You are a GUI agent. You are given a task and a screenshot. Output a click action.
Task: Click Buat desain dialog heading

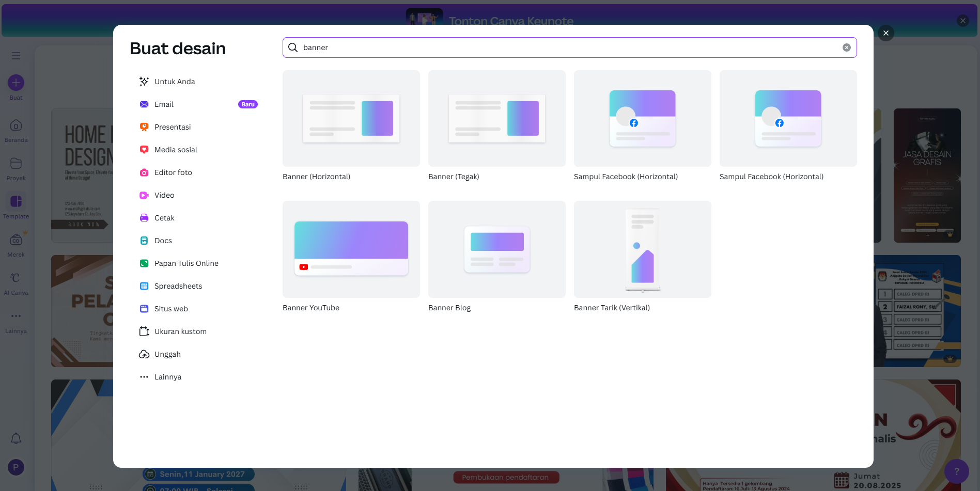pos(178,49)
